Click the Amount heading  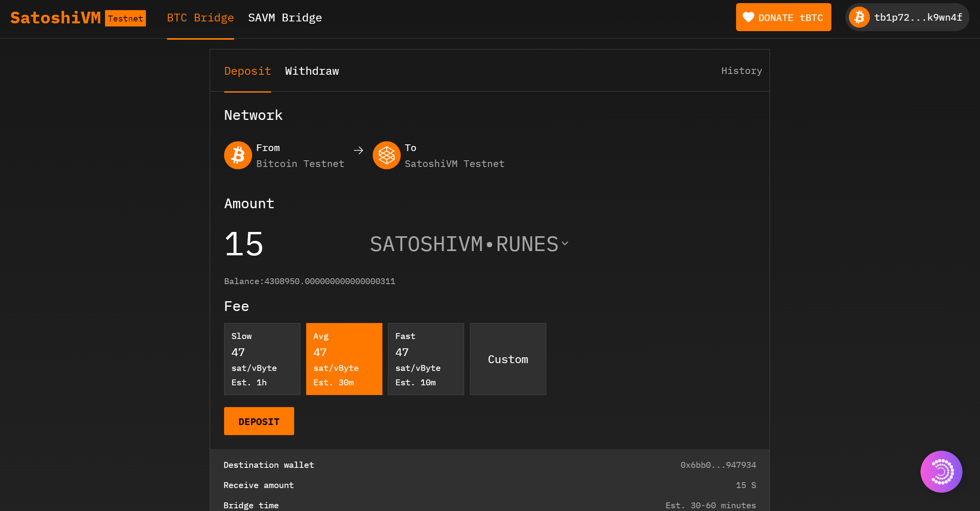[x=249, y=204]
